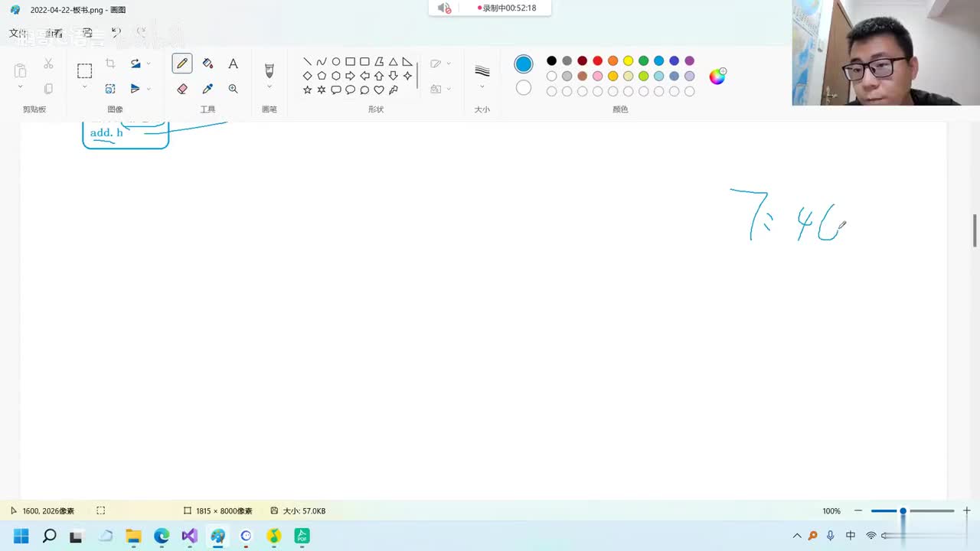The image size is (980, 551).
Task: Select the Cloud callout shape
Action: pos(364,90)
